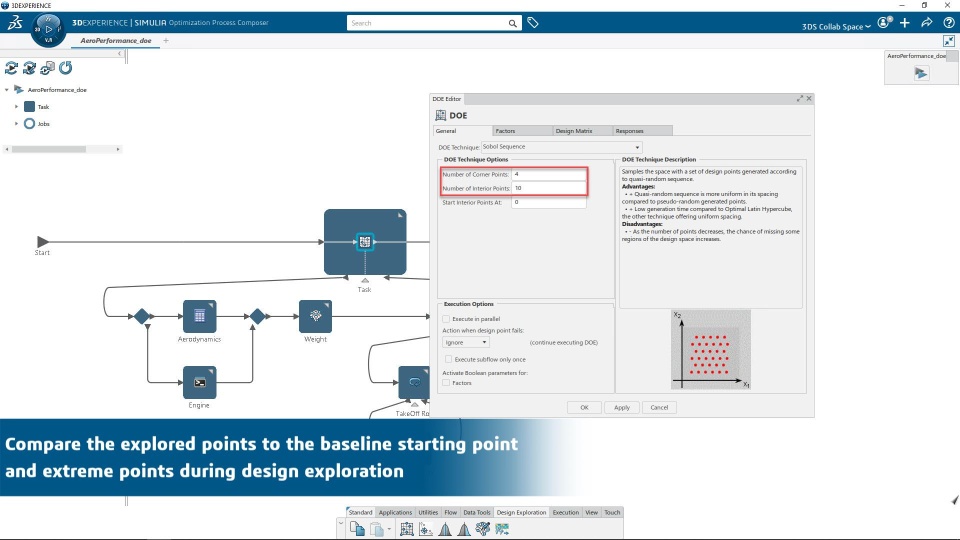This screenshot has width=960, height=540.
Task: Open the Help question mark icon
Action: coord(948,23)
